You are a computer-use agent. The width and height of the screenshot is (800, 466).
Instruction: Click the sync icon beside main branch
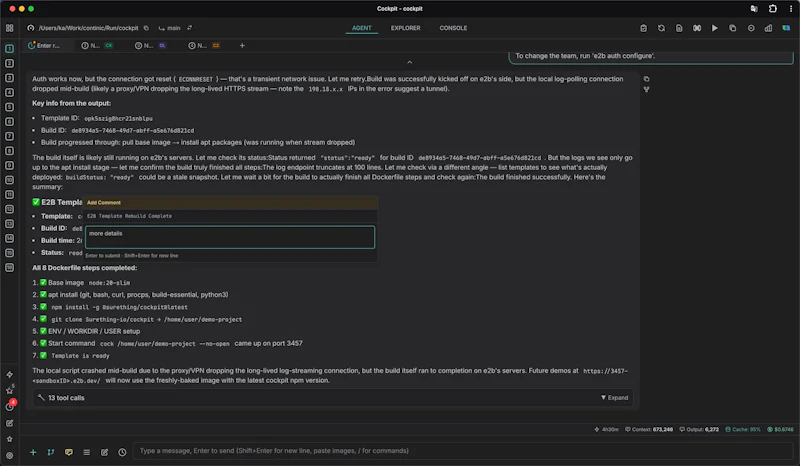[190, 28]
